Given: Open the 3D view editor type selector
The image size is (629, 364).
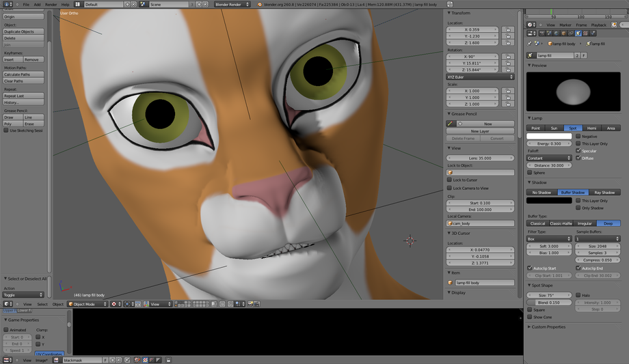Looking at the screenshot, I should tap(8, 304).
